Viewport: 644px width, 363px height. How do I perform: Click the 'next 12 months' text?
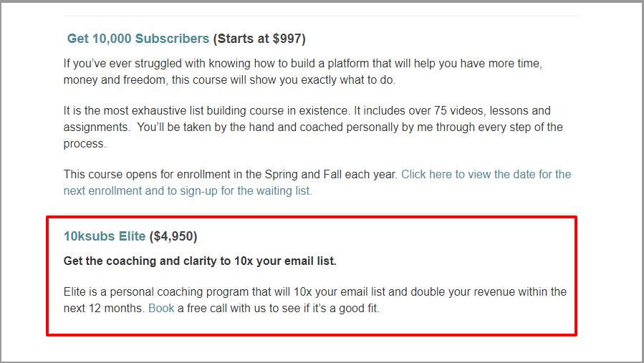[x=102, y=309]
